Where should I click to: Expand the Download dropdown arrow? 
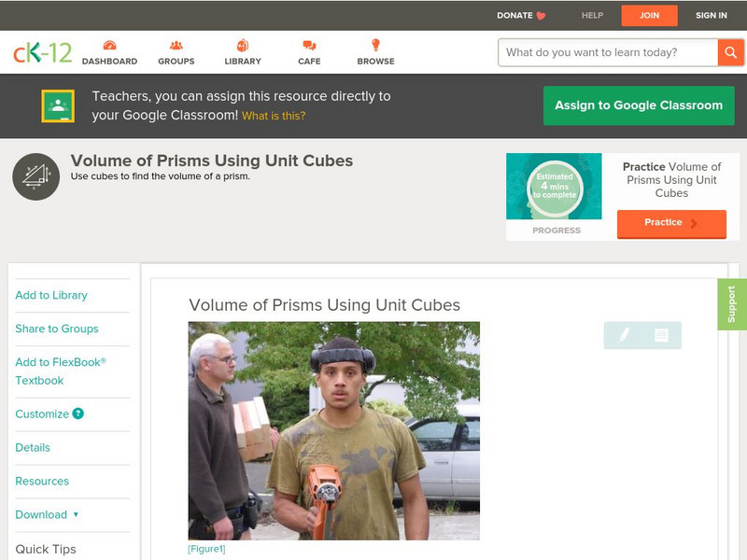[x=76, y=514]
